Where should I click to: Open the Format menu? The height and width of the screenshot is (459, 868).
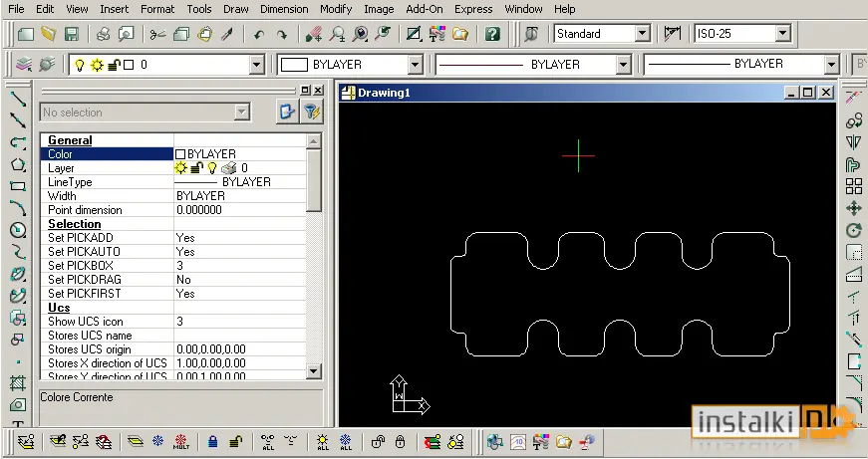(x=157, y=9)
